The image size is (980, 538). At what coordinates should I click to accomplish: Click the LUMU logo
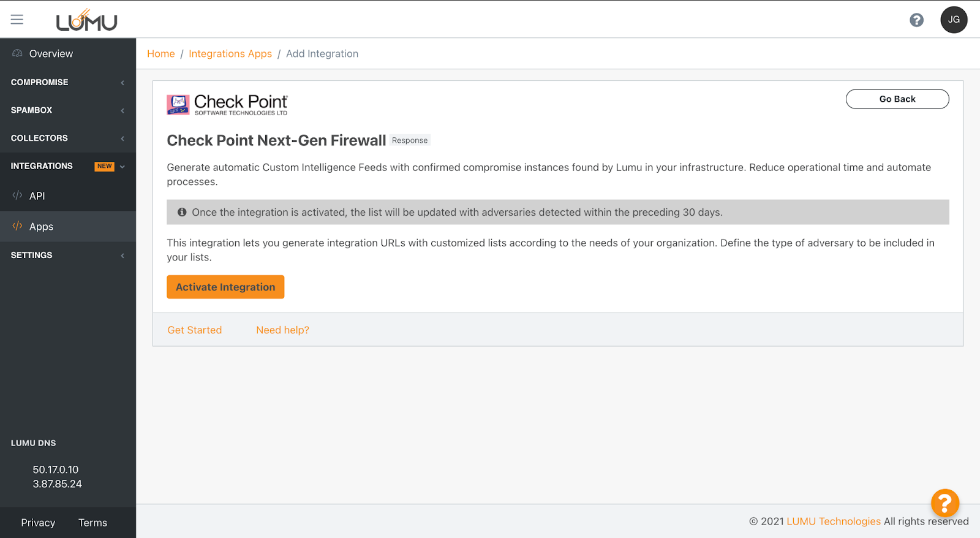point(86,21)
